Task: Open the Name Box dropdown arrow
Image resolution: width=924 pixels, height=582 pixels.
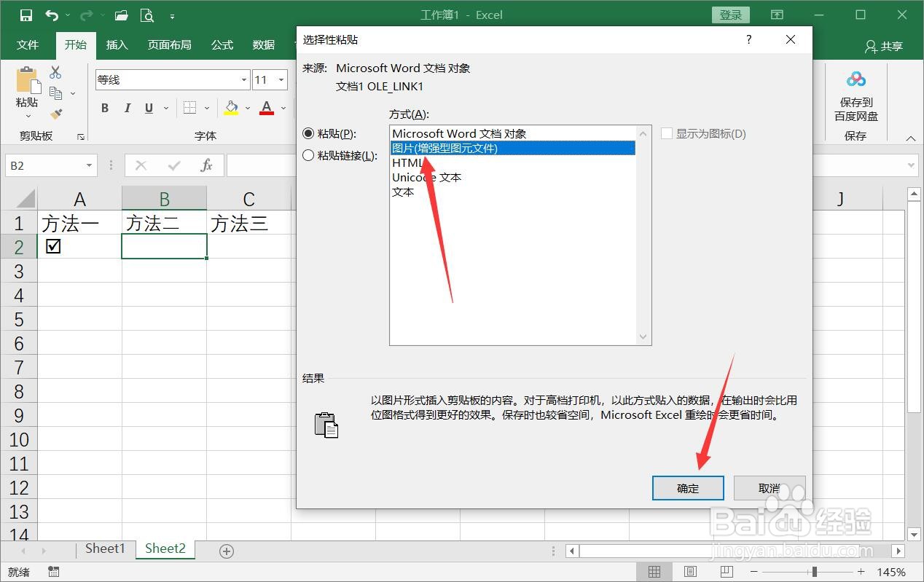Action: tap(90, 166)
